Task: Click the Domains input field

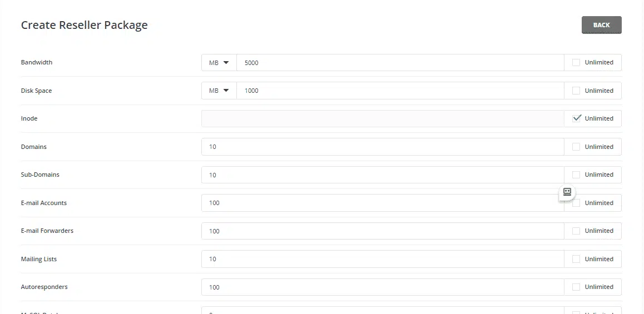Action: click(383, 147)
